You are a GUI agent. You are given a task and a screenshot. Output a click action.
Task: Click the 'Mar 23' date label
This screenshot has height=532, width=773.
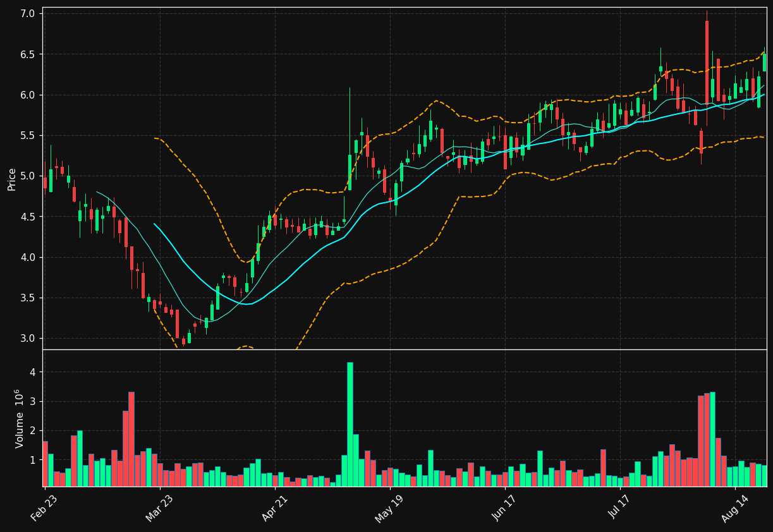(160, 509)
